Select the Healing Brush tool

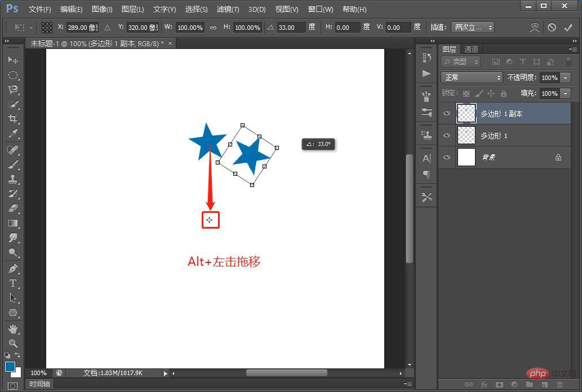pos(13,150)
